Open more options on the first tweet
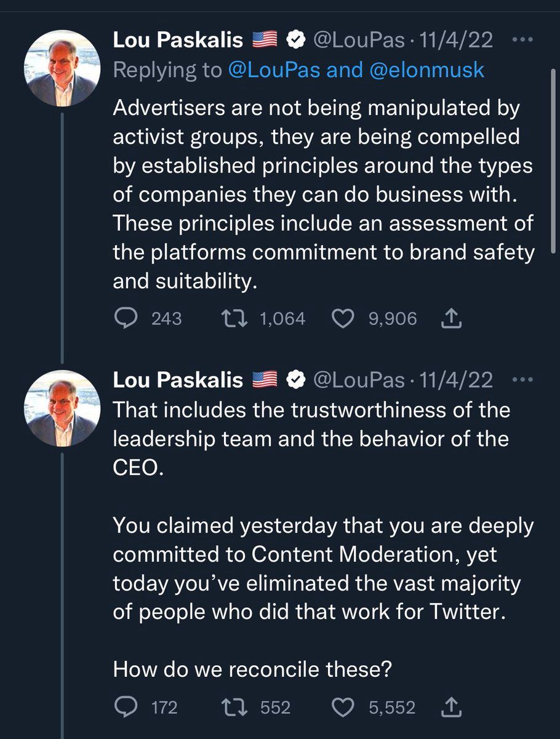The height and width of the screenshot is (739, 560). tap(522, 41)
